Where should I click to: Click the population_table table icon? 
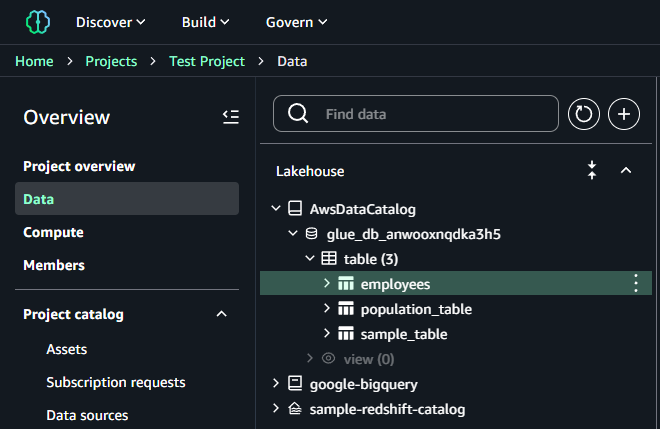[x=346, y=309]
